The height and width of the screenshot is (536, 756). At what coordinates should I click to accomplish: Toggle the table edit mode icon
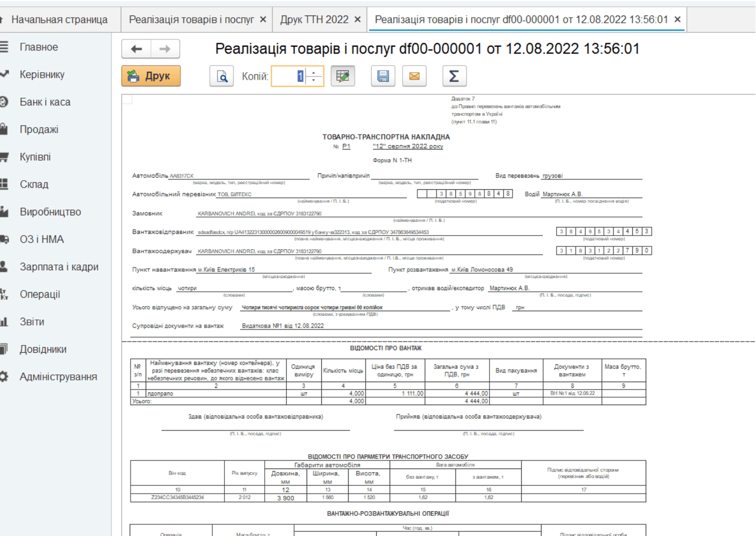(343, 77)
